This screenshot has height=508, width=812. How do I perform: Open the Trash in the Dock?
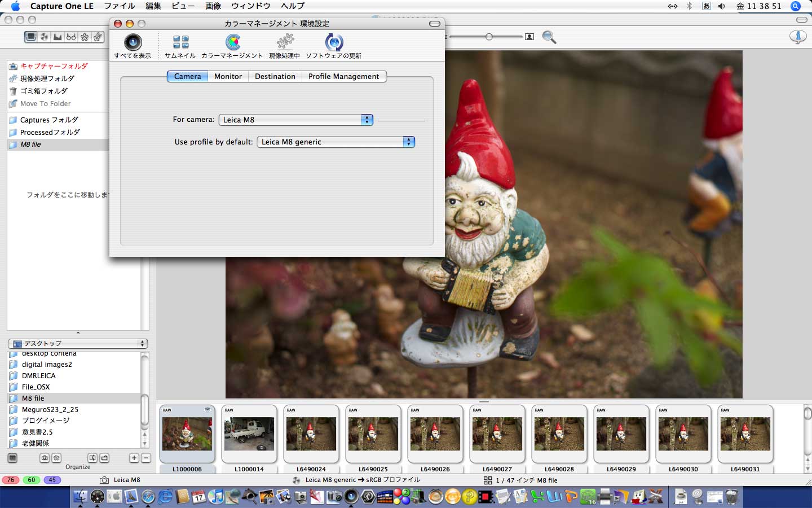pos(732,496)
